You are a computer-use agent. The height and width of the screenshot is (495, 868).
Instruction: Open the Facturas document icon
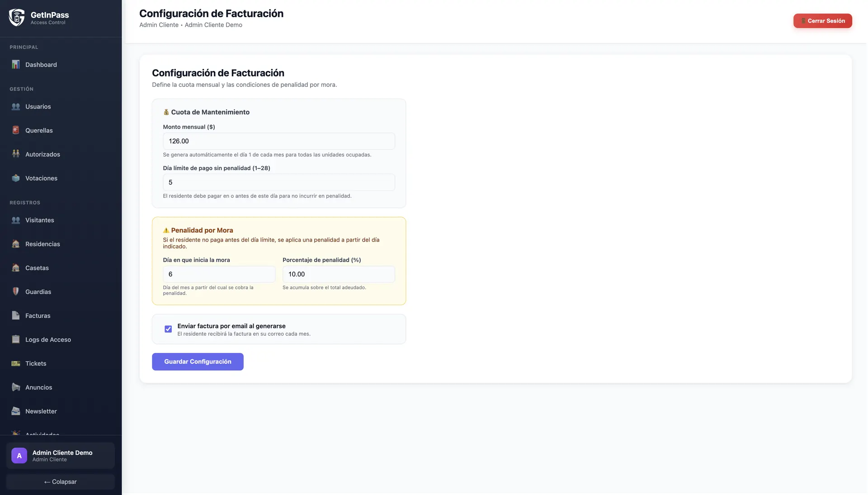tap(16, 316)
